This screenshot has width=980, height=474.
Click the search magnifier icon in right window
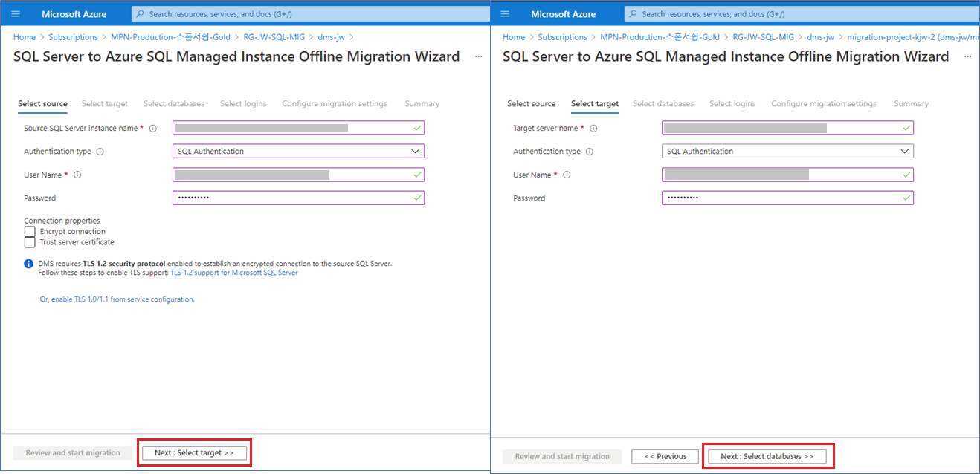coord(633,14)
